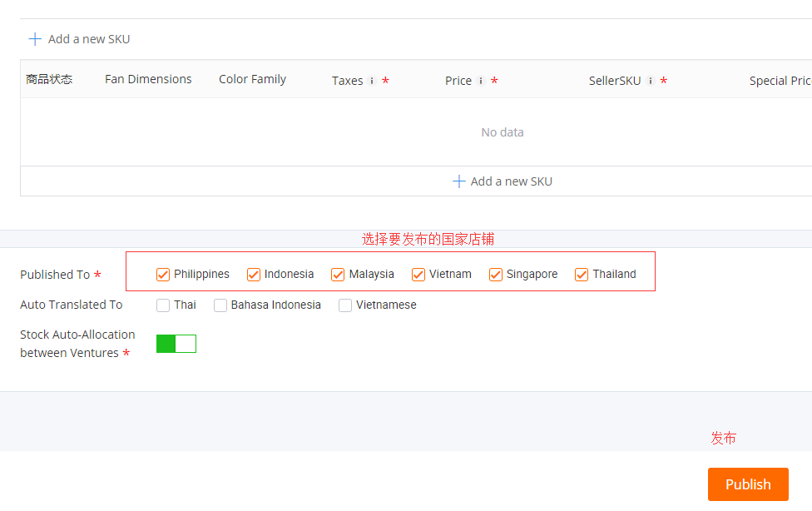This screenshot has width=812, height=511.
Task: Uncheck the Malaysia checkbox
Action: coord(338,274)
